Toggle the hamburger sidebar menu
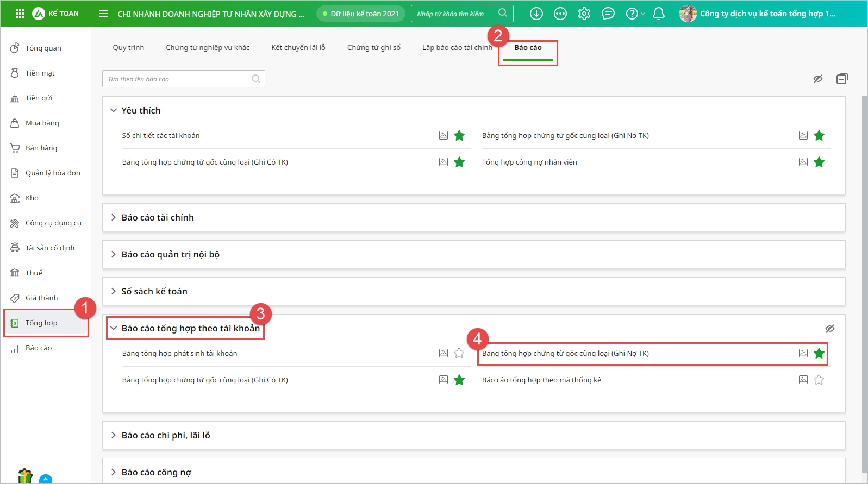868x484 pixels. tap(103, 14)
